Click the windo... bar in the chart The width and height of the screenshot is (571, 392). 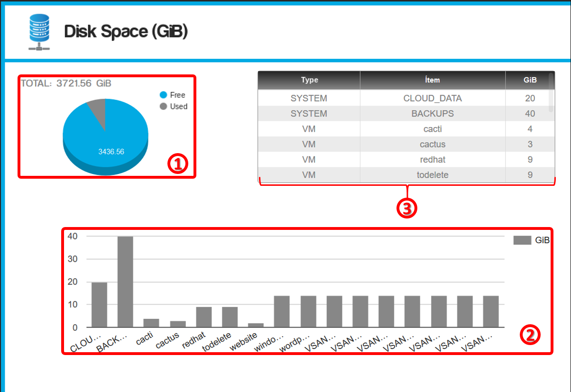(282, 311)
